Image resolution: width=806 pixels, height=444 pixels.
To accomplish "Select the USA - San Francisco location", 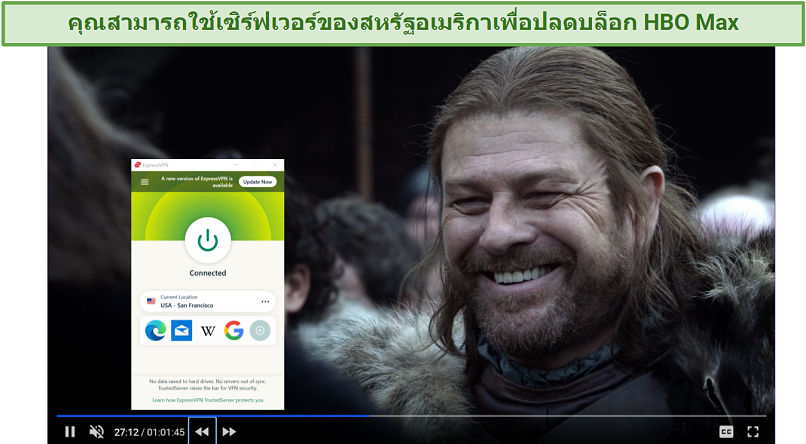I will coord(208,302).
